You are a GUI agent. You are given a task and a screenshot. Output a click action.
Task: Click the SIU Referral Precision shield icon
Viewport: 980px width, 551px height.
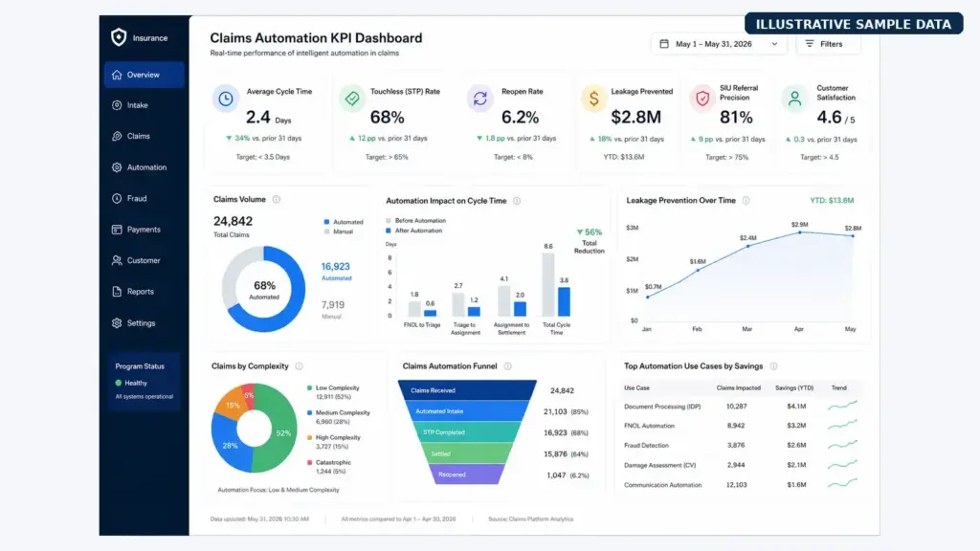702,99
